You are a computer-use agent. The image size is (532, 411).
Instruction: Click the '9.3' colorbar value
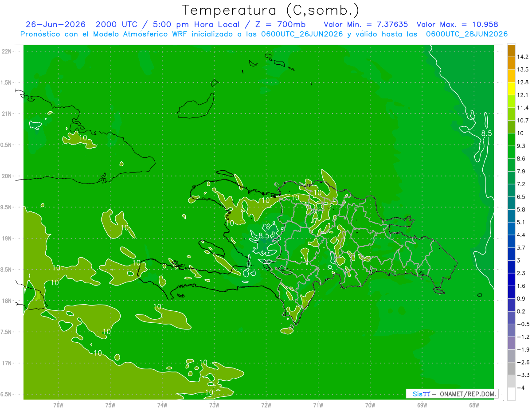pyautogui.click(x=521, y=146)
